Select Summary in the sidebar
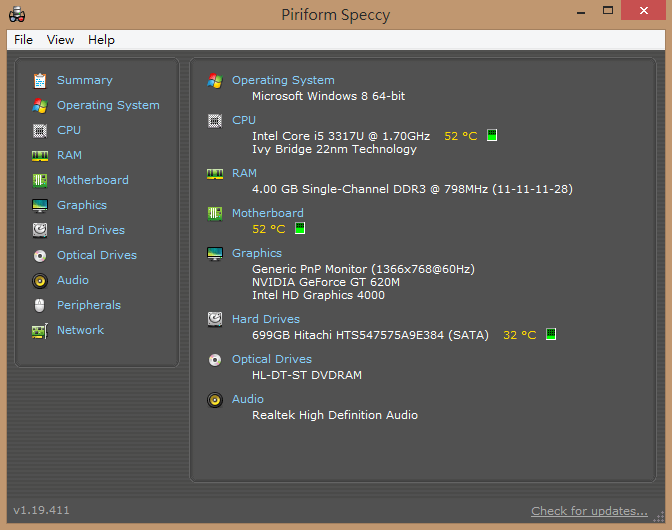This screenshot has height=530, width=672. coord(85,80)
